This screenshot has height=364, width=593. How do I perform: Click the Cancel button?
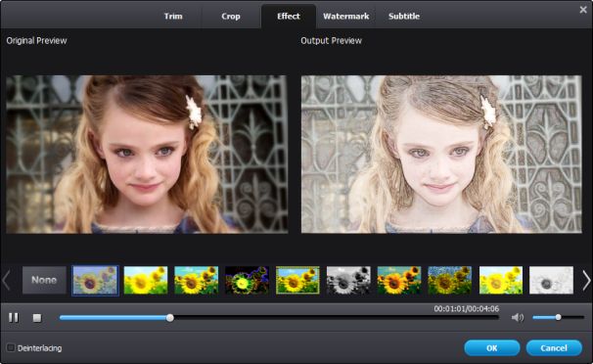tap(554, 347)
